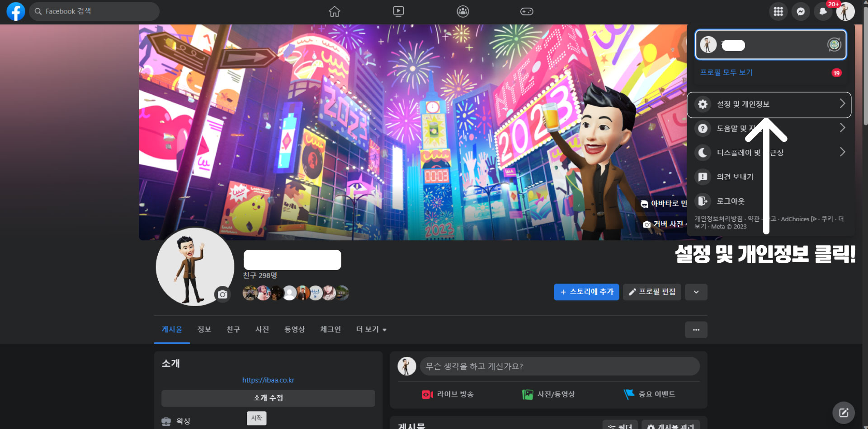
Task: Click the 스토리에 추가 button
Action: tap(586, 292)
